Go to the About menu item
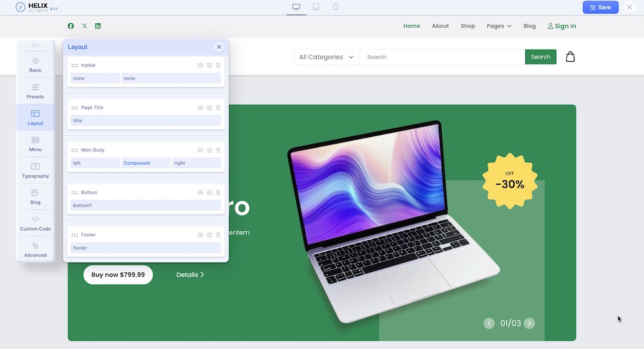 440,26
